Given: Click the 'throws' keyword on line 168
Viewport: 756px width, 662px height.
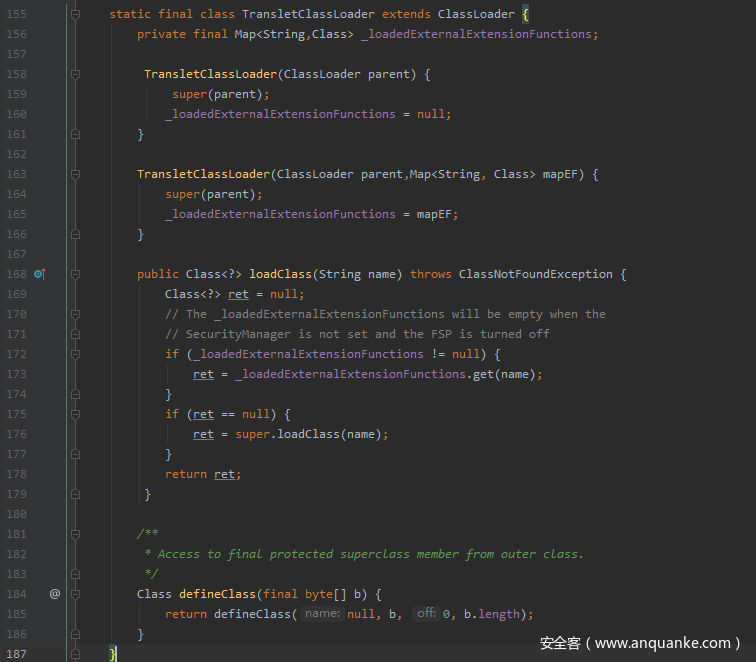Looking at the screenshot, I should click(x=431, y=274).
